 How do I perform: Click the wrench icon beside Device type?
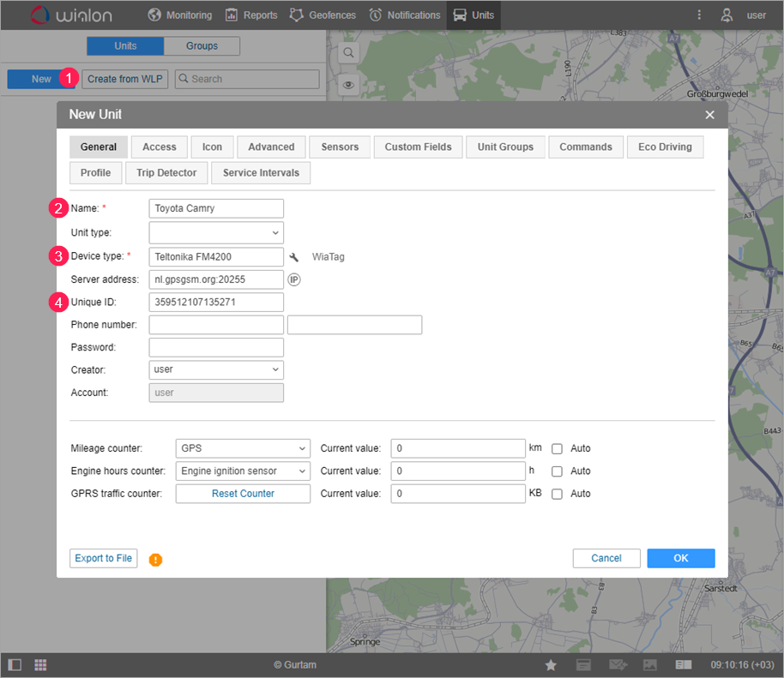tap(294, 257)
